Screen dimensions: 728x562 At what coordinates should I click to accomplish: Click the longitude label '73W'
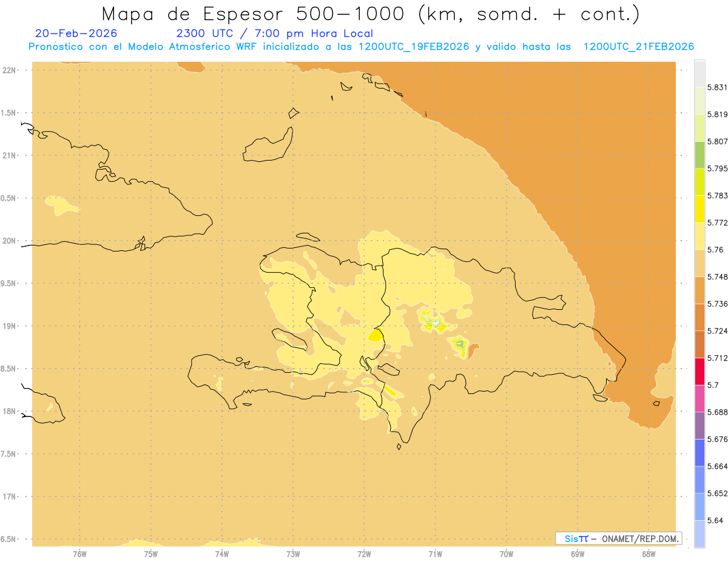293,554
